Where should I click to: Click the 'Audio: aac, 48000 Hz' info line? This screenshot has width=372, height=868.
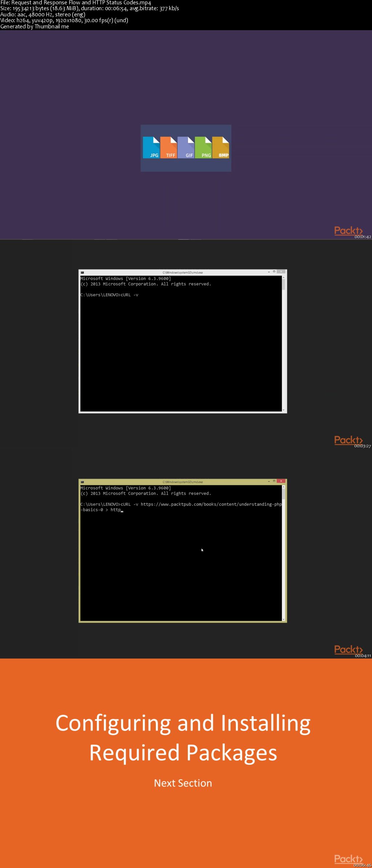tap(43, 15)
